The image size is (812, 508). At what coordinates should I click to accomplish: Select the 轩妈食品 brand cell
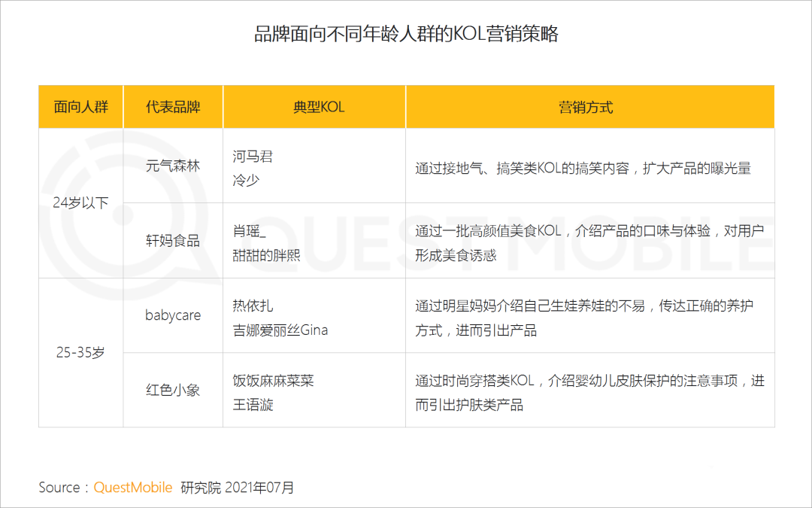173,241
